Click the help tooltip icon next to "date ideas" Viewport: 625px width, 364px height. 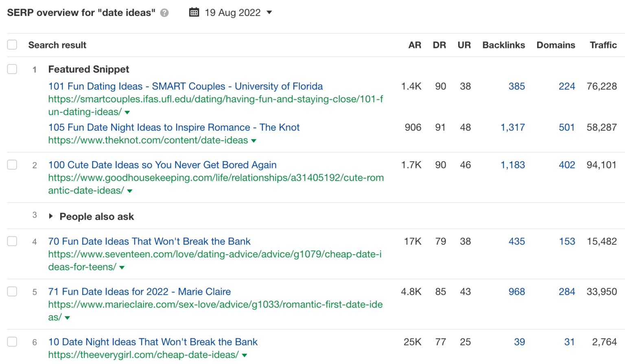tap(164, 13)
